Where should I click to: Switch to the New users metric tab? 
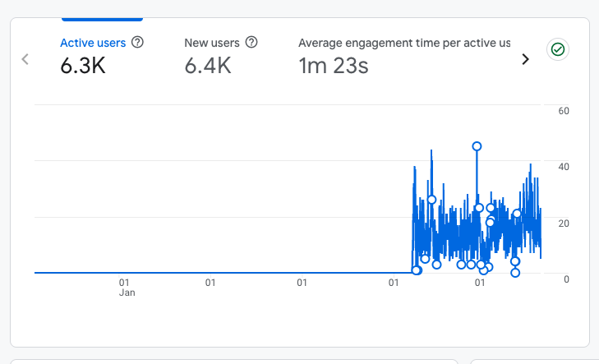[212, 42]
